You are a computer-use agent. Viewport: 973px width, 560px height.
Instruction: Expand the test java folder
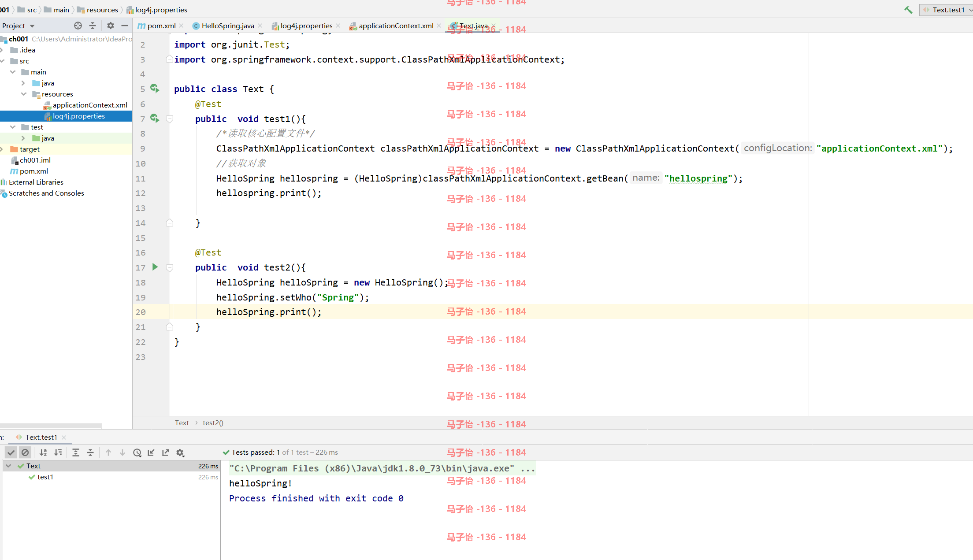[23, 138]
